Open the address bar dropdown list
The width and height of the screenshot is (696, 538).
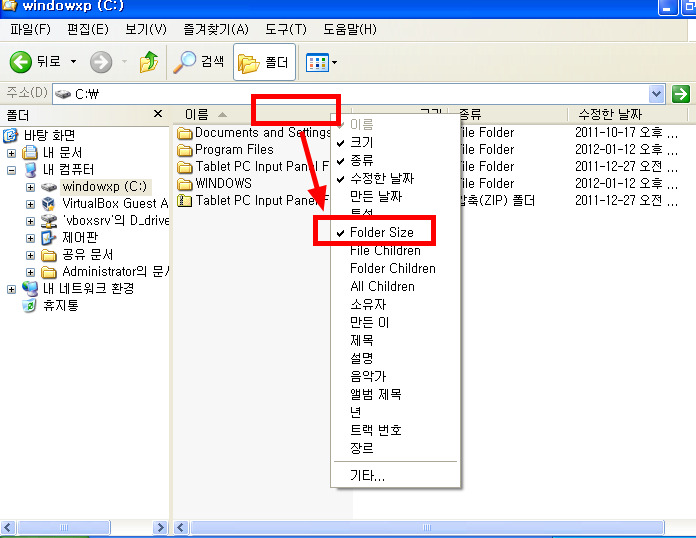pyautogui.click(x=656, y=94)
